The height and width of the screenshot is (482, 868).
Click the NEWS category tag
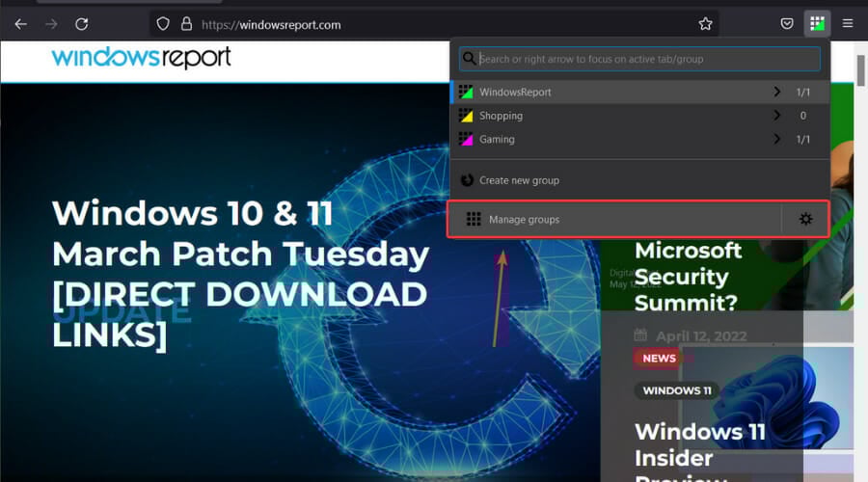[659, 359]
